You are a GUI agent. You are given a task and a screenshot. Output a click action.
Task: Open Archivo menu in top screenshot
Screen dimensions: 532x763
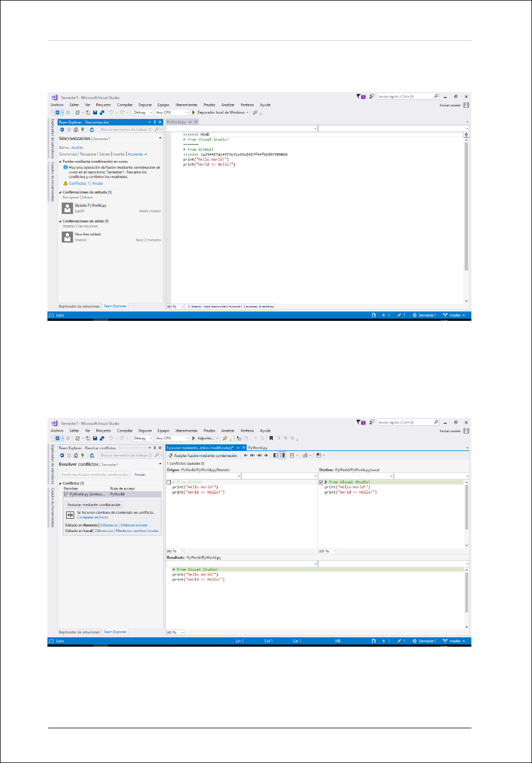pyautogui.click(x=57, y=105)
